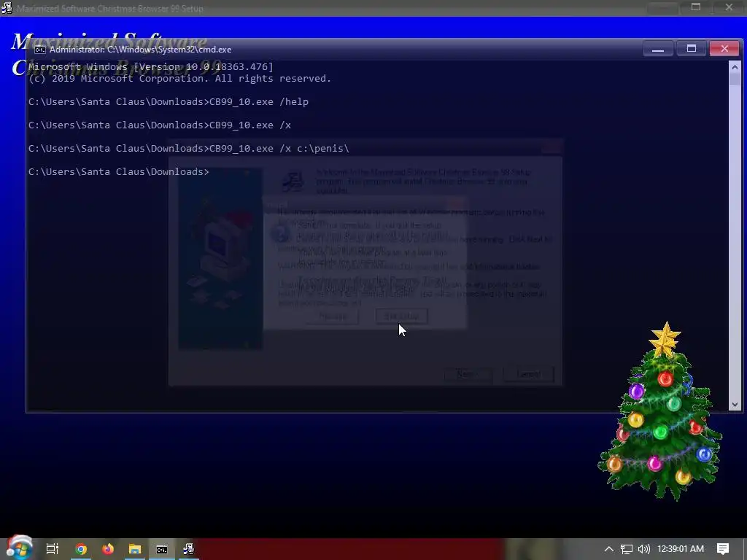
Task: Click the cmd vertical scrollbar thumb
Action: point(735,79)
